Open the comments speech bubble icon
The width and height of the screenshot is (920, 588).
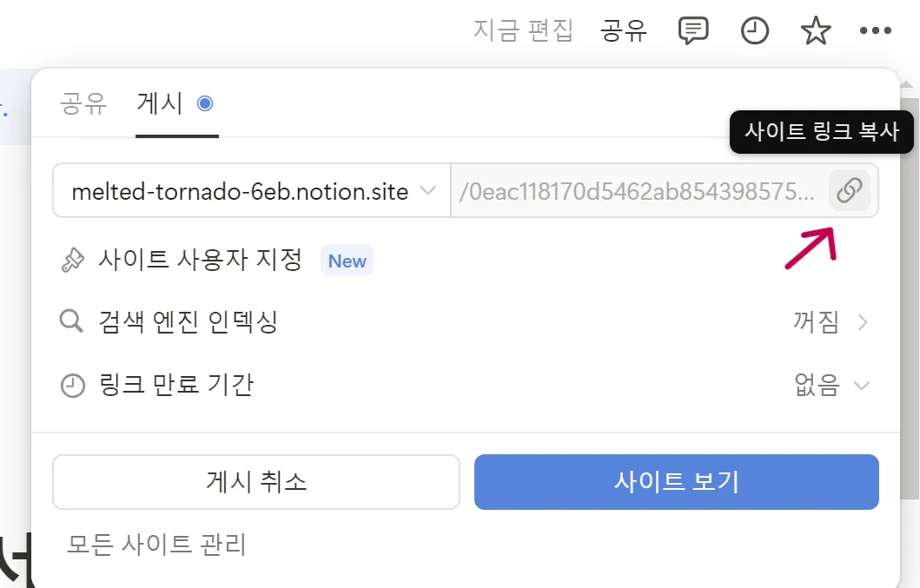(x=692, y=32)
